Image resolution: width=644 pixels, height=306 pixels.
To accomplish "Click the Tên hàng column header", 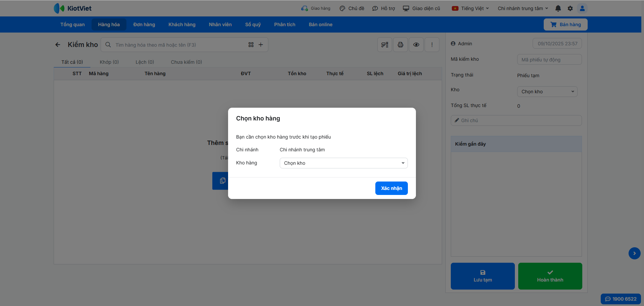I will click(x=155, y=73).
